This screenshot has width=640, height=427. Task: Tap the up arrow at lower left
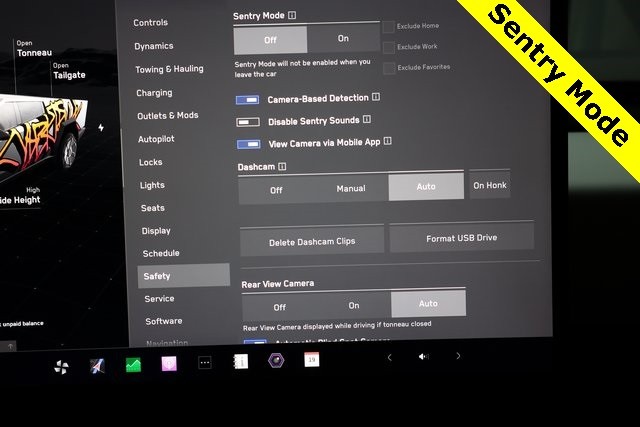click(10, 346)
